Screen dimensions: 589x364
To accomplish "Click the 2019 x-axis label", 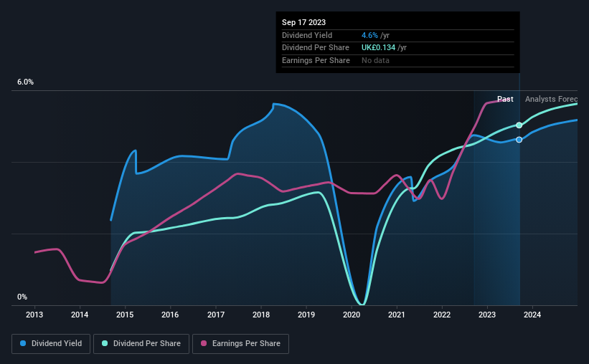I will pyautogui.click(x=306, y=315).
